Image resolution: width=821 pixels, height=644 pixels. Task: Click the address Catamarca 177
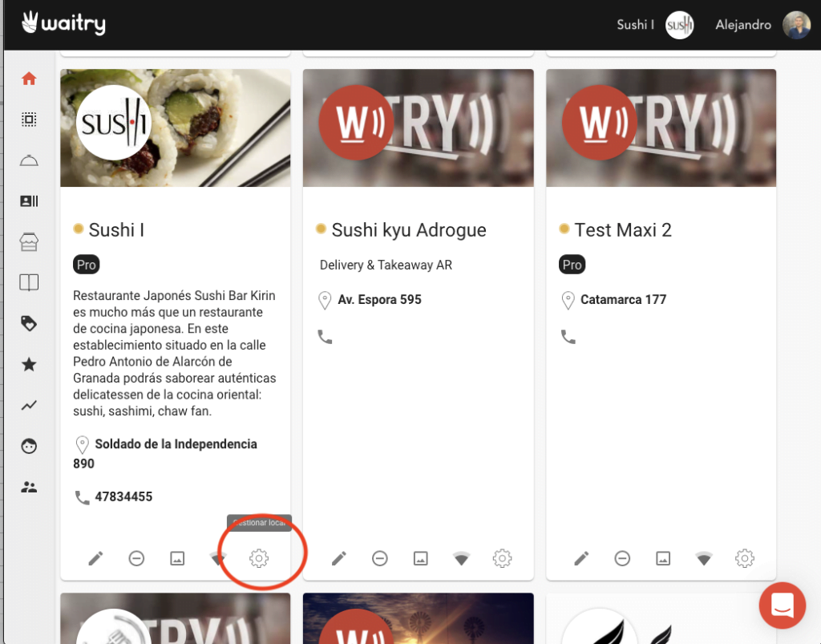point(624,299)
